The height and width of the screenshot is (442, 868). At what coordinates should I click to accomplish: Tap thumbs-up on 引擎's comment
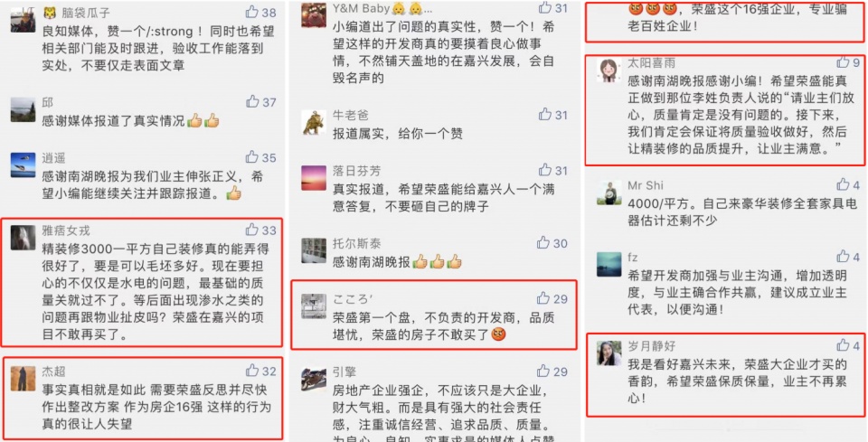[543, 371]
